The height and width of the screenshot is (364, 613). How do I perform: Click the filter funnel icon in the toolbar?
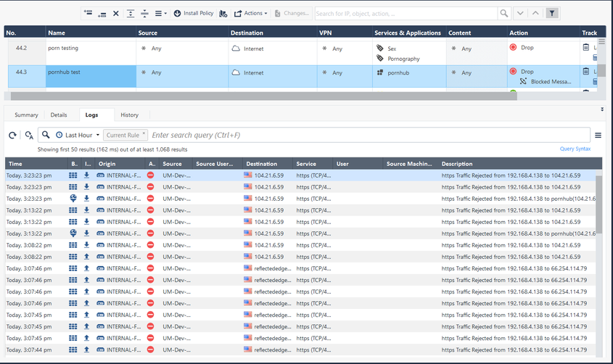(552, 13)
